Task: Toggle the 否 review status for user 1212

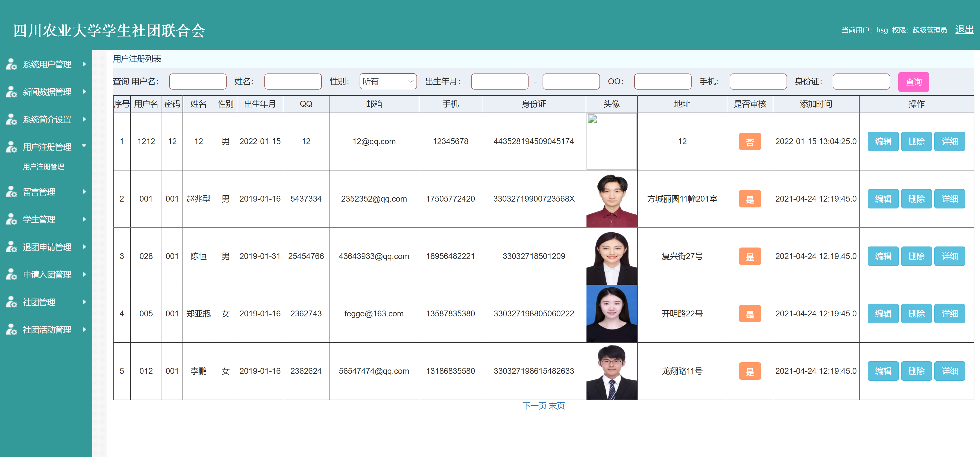Action: click(750, 142)
